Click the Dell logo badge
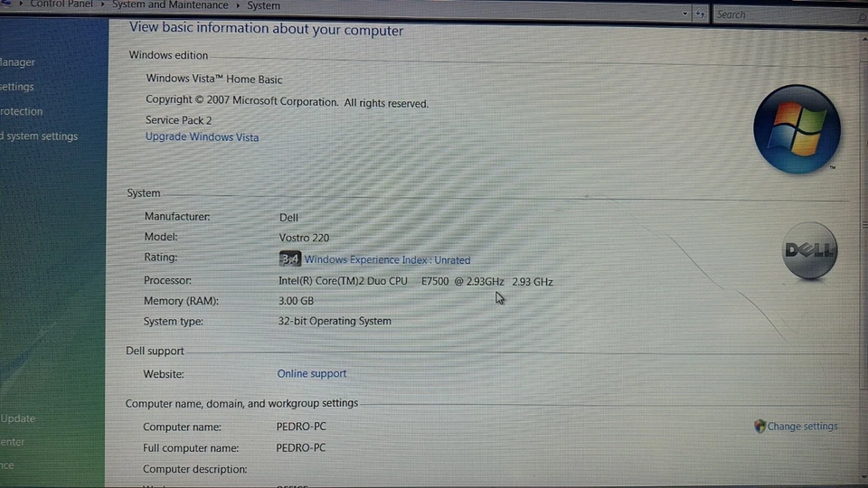Image resolution: width=868 pixels, height=488 pixels. pyautogui.click(x=809, y=250)
